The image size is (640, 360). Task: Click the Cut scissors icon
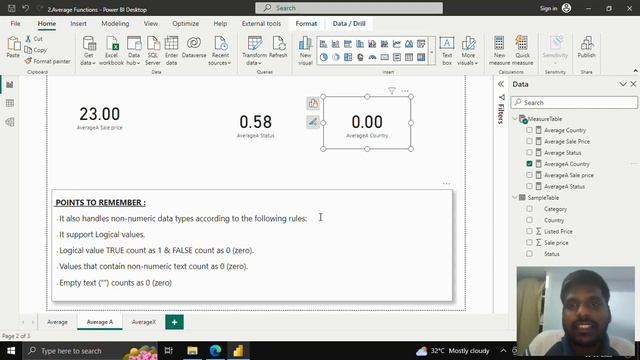tap(28, 39)
